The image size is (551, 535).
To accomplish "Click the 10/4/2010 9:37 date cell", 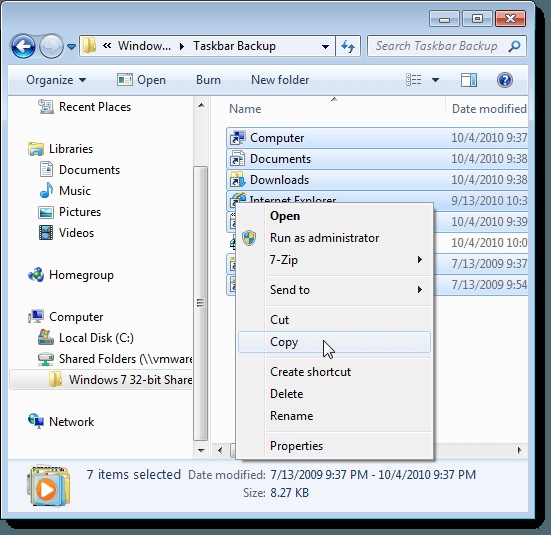I will click(489, 138).
